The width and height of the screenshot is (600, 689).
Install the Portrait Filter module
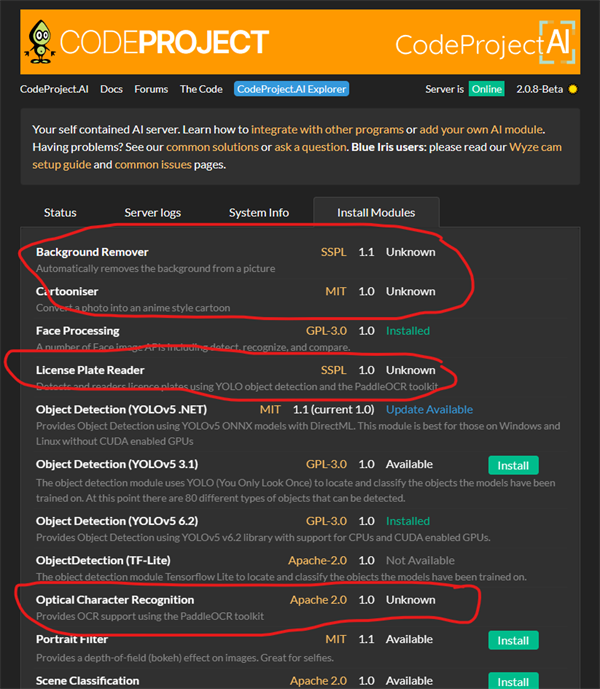[x=513, y=641]
